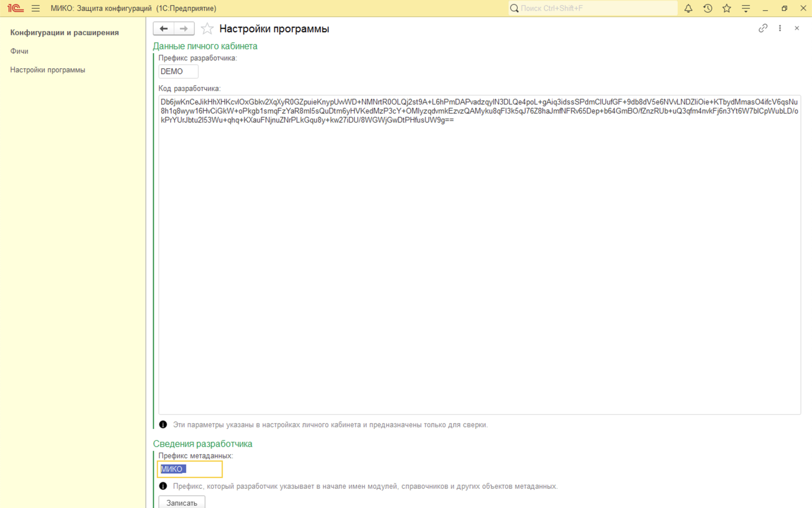The height and width of the screenshot is (508, 812).
Task: Add Настройки программы to favorites star
Action: tap(207, 29)
